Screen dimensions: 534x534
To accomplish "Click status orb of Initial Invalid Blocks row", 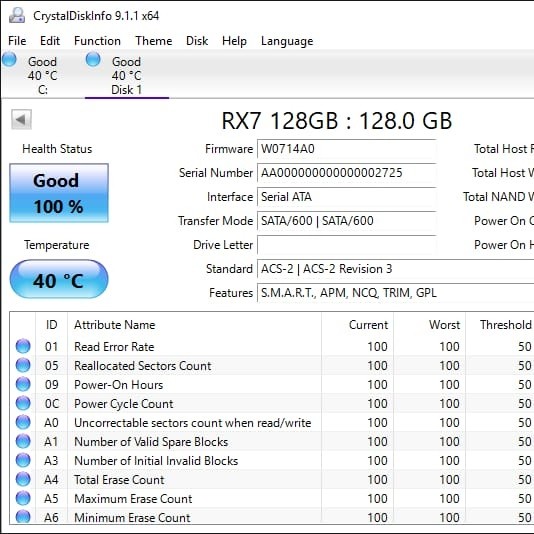I will pos(23,461).
